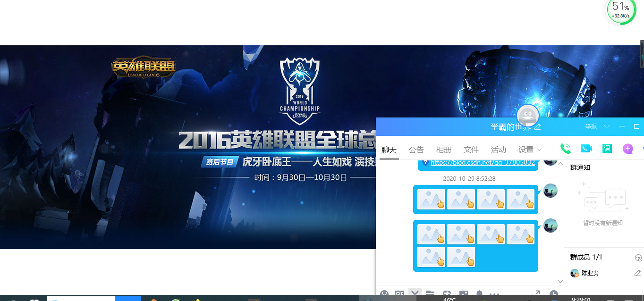Click sender avatar beside the four-image message

pyautogui.click(x=551, y=191)
